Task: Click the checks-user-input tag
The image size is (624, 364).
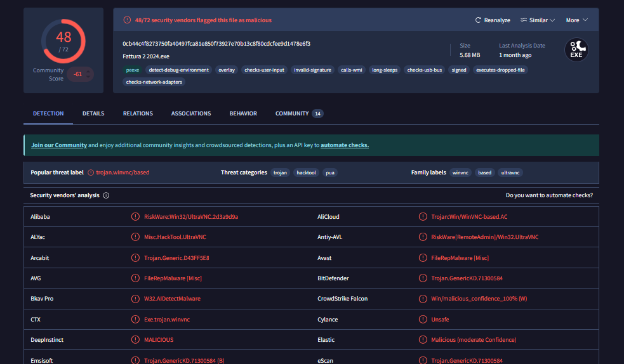Action: (264, 70)
